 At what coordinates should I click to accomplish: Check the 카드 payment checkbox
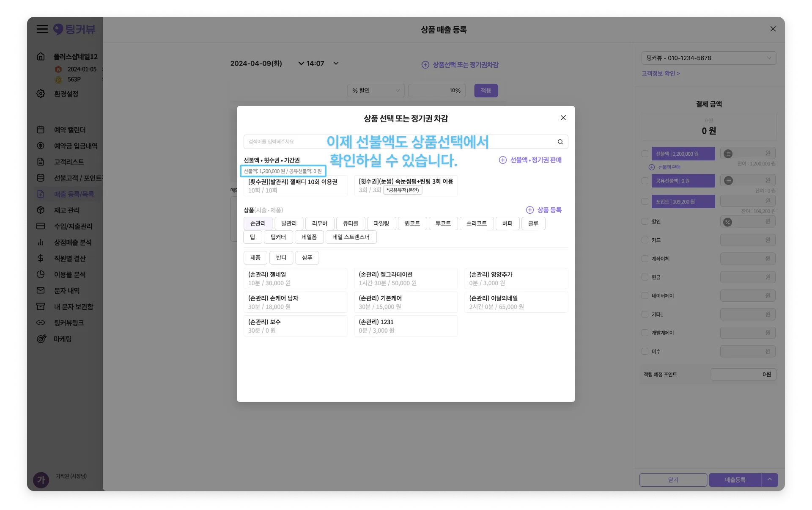(x=645, y=240)
